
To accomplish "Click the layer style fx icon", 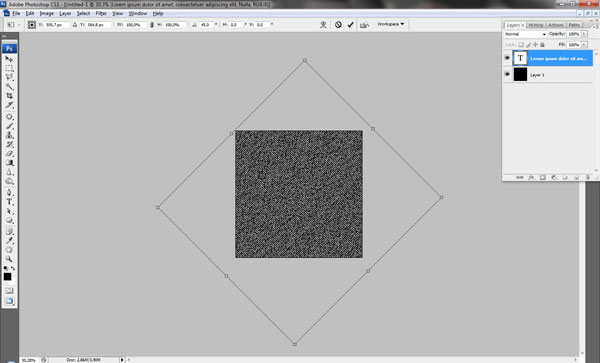I will coord(531,177).
